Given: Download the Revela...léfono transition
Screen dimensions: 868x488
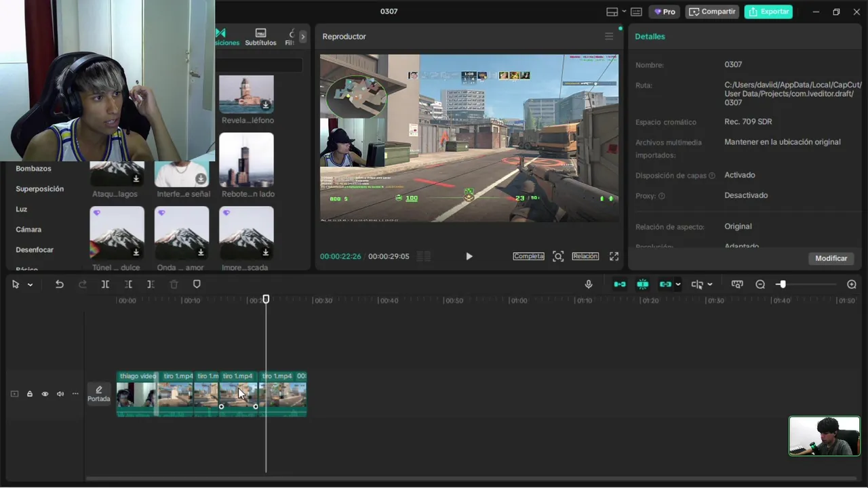Looking at the screenshot, I should point(266,105).
